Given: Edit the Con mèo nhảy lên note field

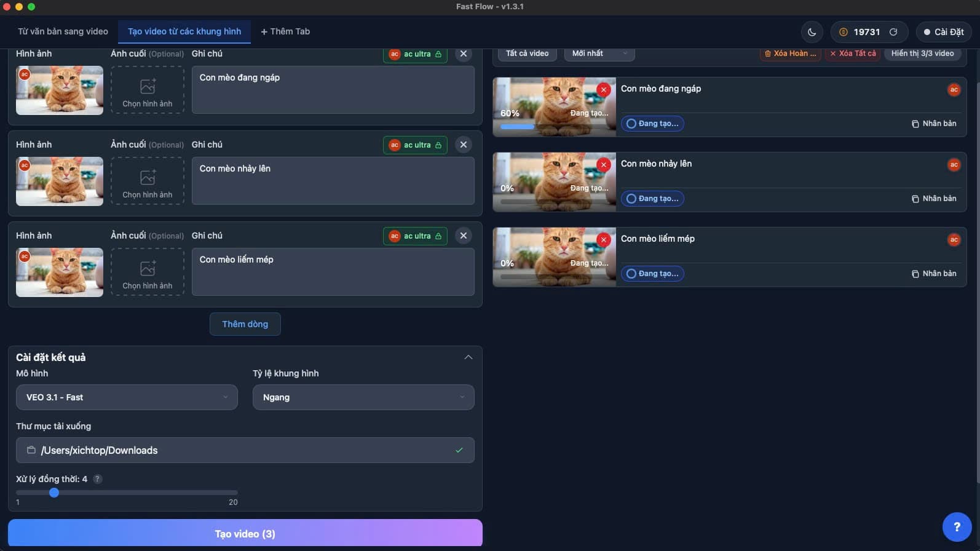Looking at the screenshot, I should (333, 181).
